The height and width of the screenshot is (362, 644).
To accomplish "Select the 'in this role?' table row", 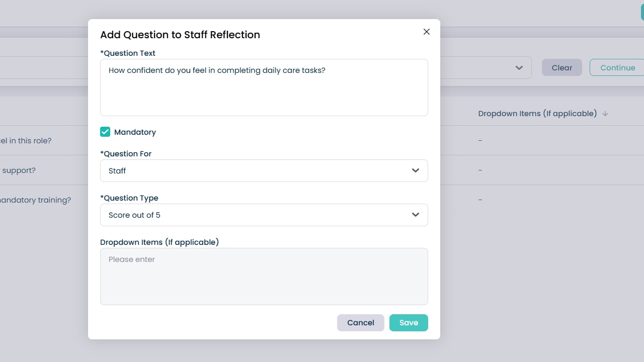I will 26,141.
